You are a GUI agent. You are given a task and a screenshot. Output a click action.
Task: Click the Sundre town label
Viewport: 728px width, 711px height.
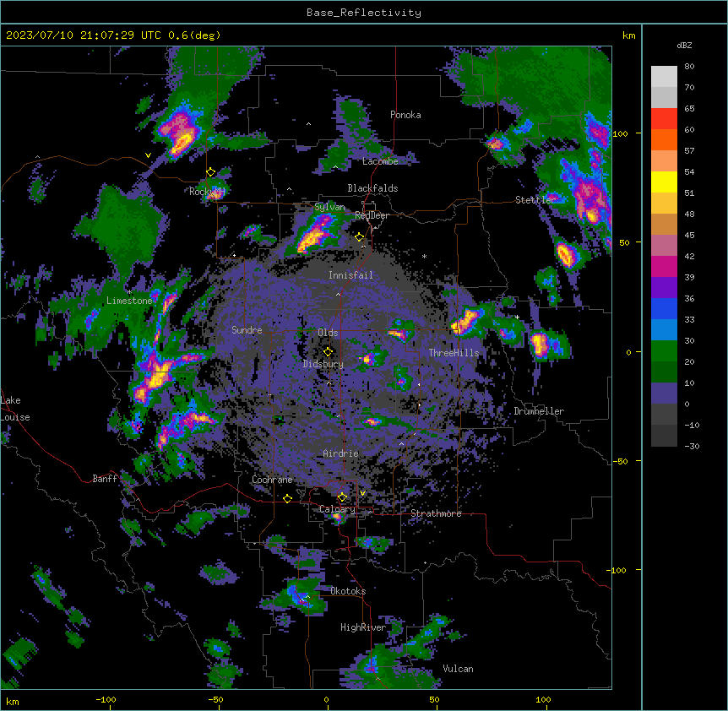(247, 330)
